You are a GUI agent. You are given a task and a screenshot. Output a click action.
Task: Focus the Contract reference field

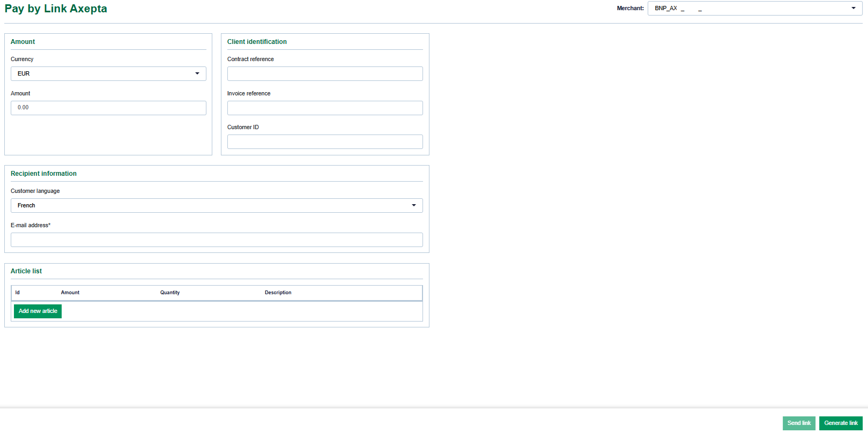pos(325,73)
